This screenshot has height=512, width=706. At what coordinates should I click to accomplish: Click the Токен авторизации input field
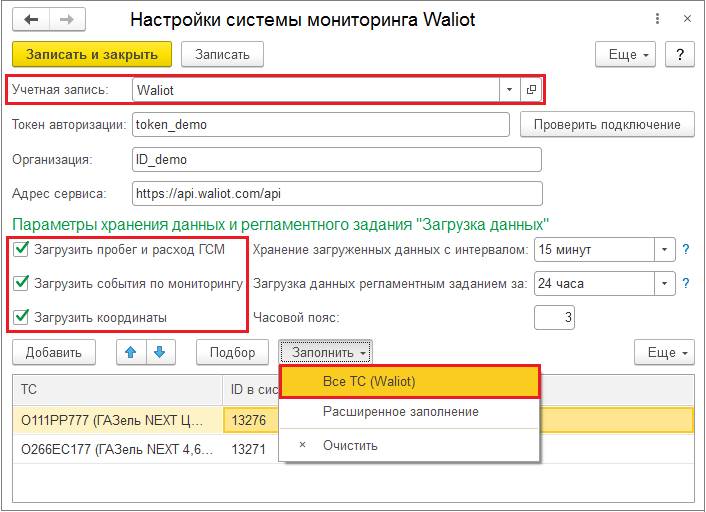(320, 124)
